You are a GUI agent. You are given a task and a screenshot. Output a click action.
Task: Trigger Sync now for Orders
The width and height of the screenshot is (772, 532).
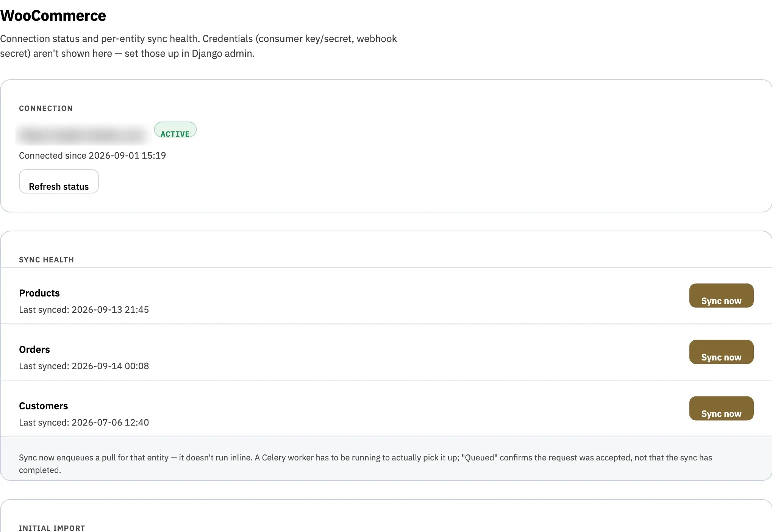(x=721, y=352)
